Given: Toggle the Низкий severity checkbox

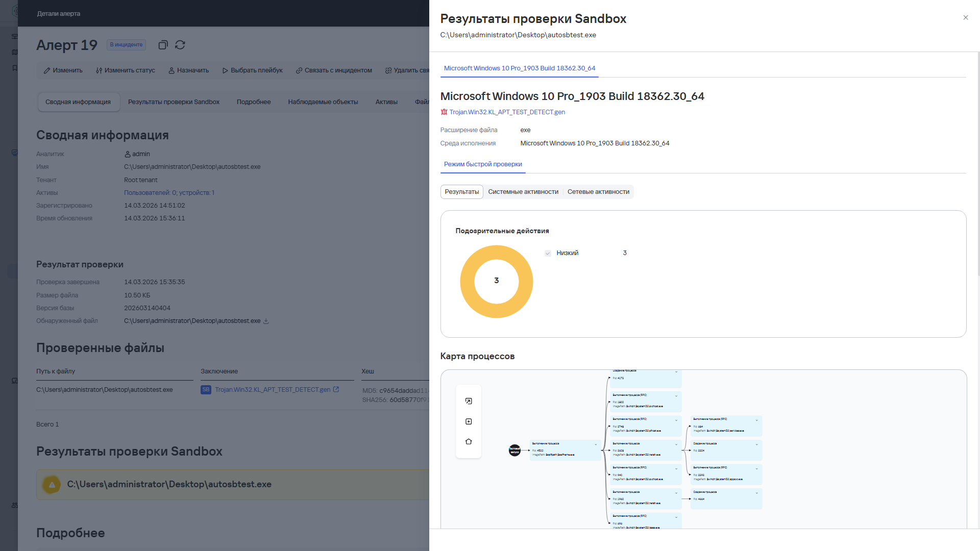Looking at the screenshot, I should point(548,253).
